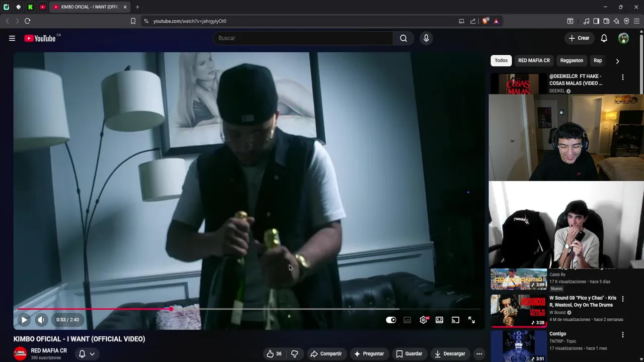This screenshot has height=362, width=644.
Task: View site settings icon in the address bar
Action: click(146, 21)
